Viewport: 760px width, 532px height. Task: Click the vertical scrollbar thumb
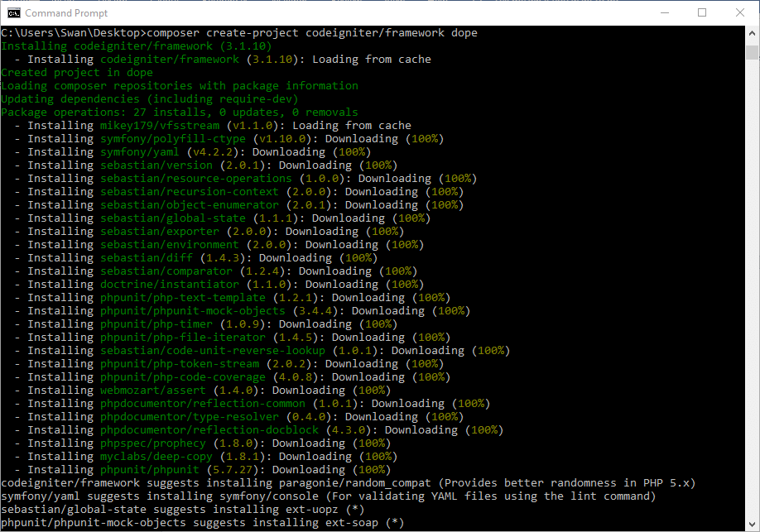tap(752, 53)
